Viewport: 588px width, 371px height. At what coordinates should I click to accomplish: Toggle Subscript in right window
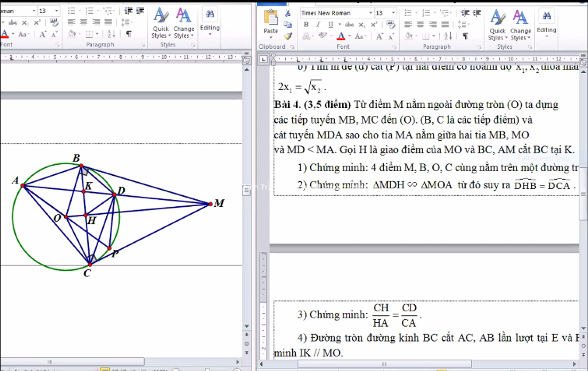pyautogui.click(x=362, y=25)
